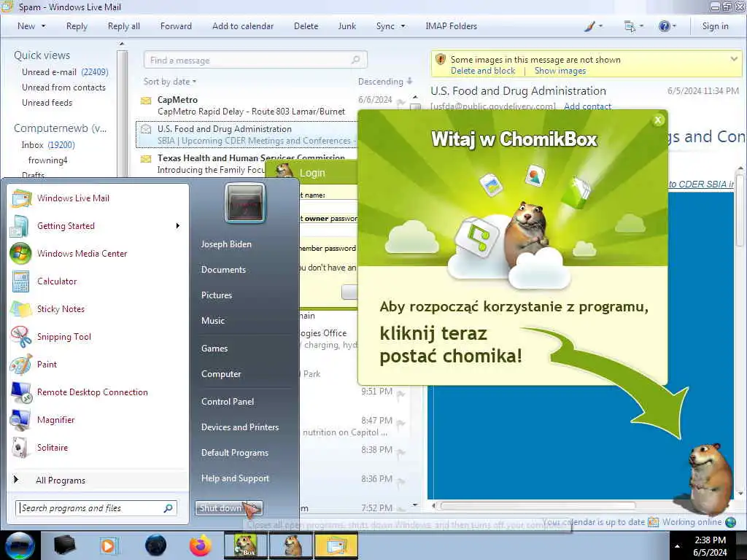Open the Sort by date dropdown
747x560 pixels.
(x=169, y=82)
